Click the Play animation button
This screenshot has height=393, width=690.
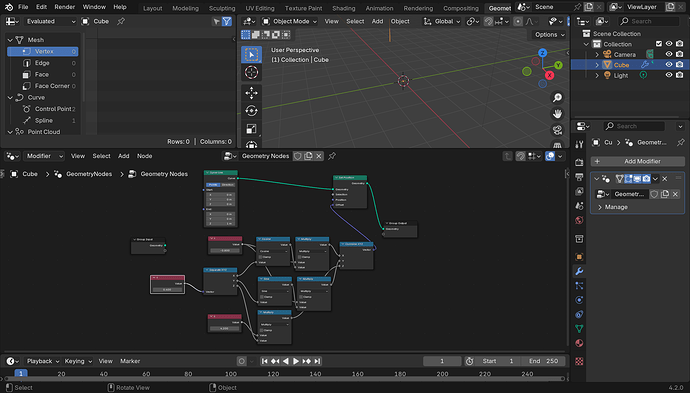pyautogui.click(x=296, y=361)
